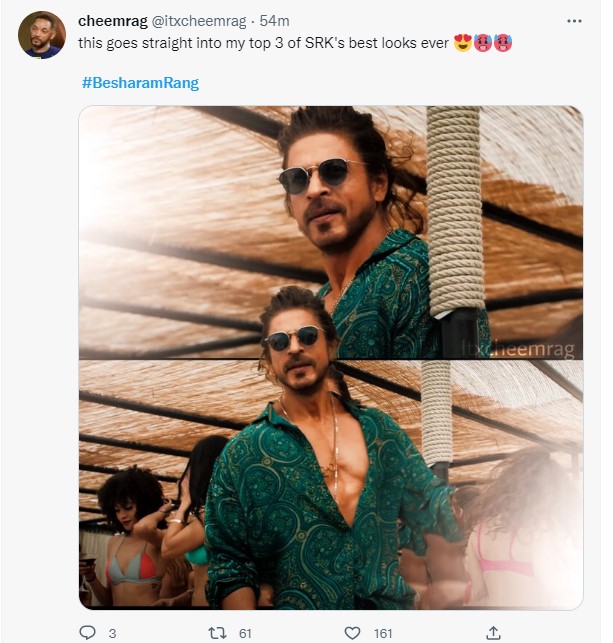The width and height of the screenshot is (613, 643).
Task: Click the retweet count 61
Action: point(244,632)
